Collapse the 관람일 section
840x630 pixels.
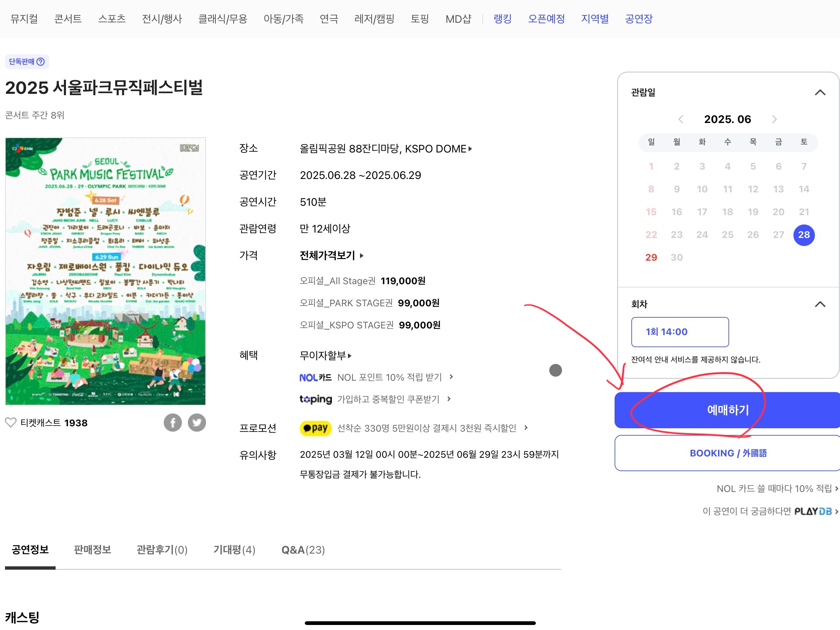820,92
